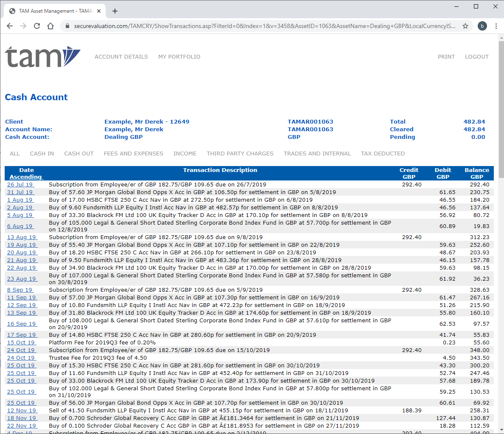Open the 17 Sep 19 transaction
504x434 pixels.
click(22, 335)
